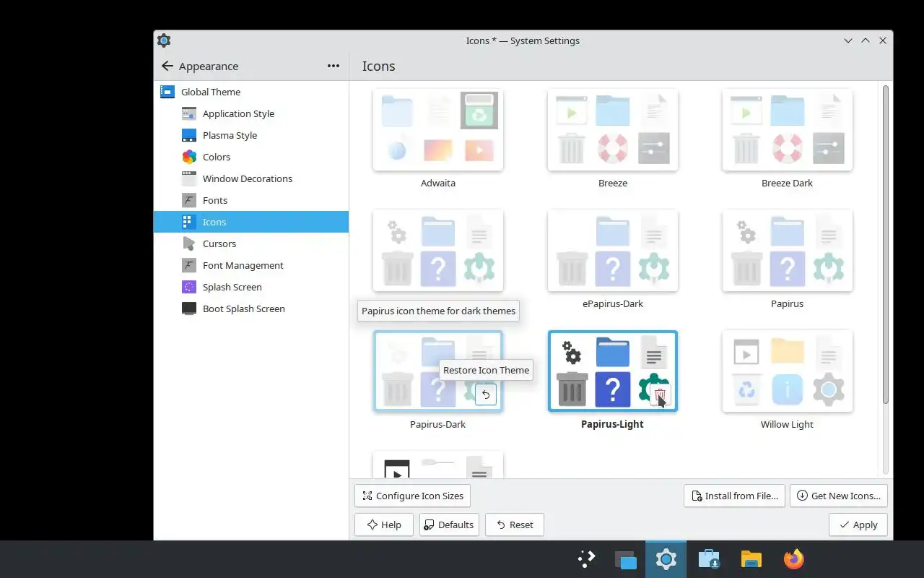
Task: Open Colors settings page
Action: click(251, 157)
